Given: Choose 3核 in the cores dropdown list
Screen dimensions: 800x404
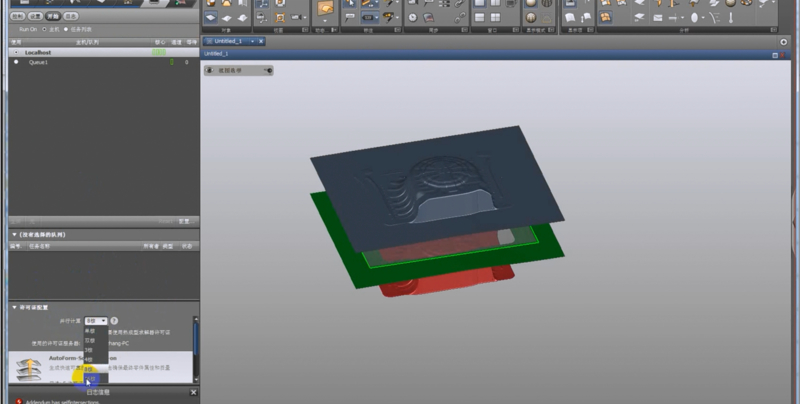Looking at the screenshot, I should (96, 350).
